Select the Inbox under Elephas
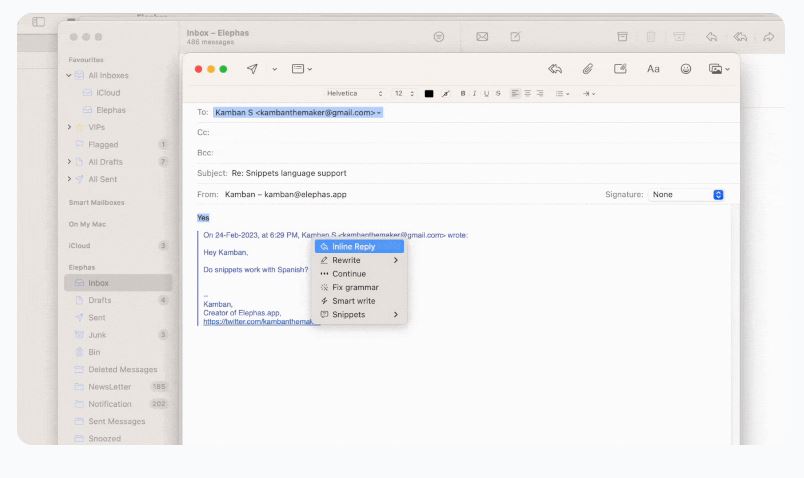 point(118,283)
